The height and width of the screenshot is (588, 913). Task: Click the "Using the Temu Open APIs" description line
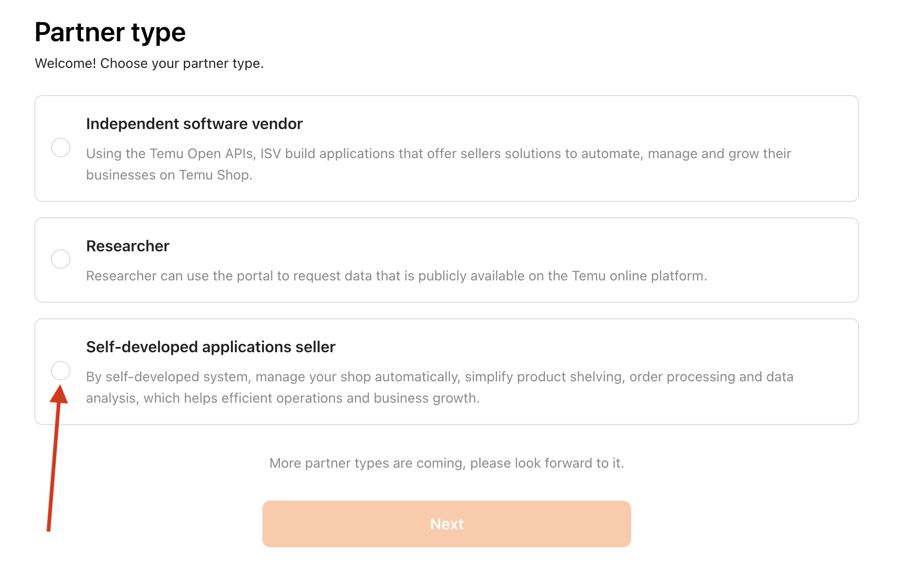[x=438, y=154]
